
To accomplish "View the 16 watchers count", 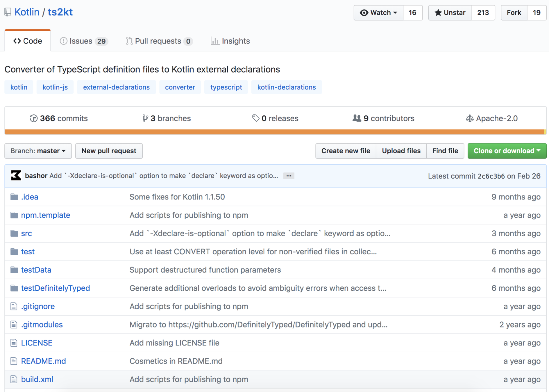I will (413, 13).
